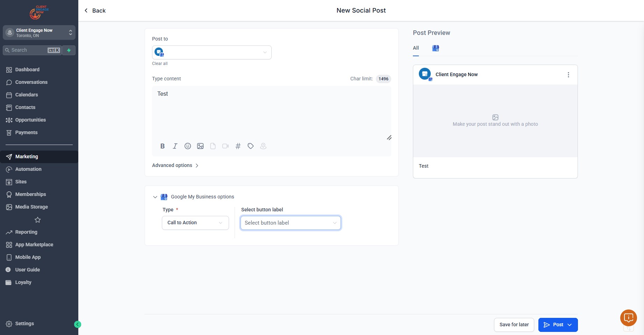Switch to the Google My Business preview tab

pos(436,48)
